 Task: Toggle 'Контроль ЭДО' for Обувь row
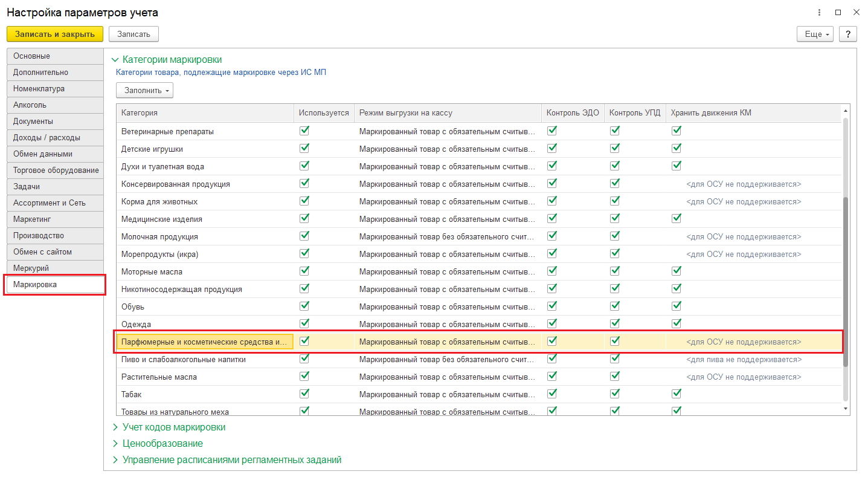pyautogui.click(x=552, y=306)
